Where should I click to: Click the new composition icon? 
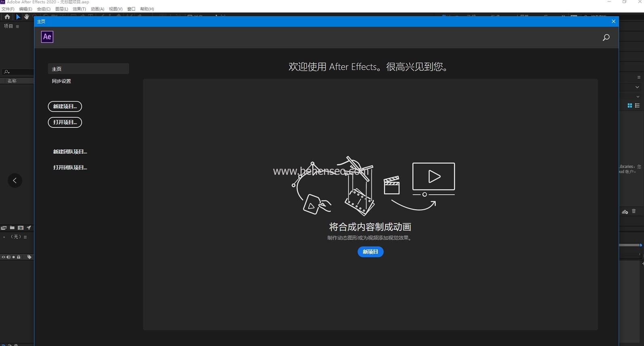coord(21,228)
